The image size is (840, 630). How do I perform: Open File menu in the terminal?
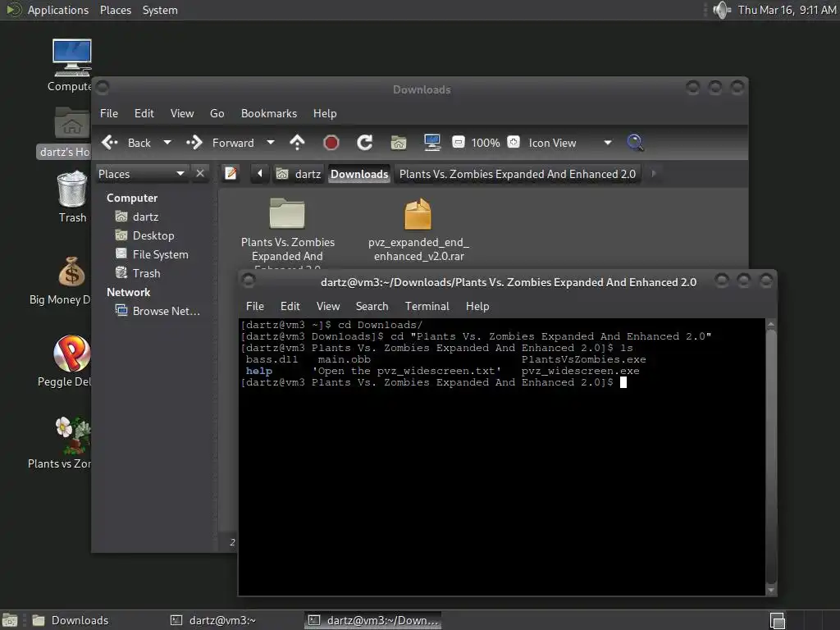pos(255,307)
